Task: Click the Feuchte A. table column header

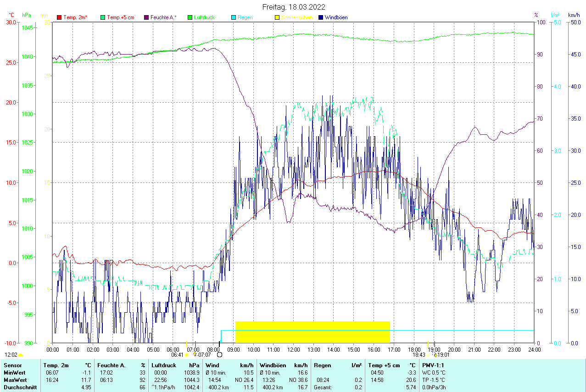Action: [x=112, y=365]
